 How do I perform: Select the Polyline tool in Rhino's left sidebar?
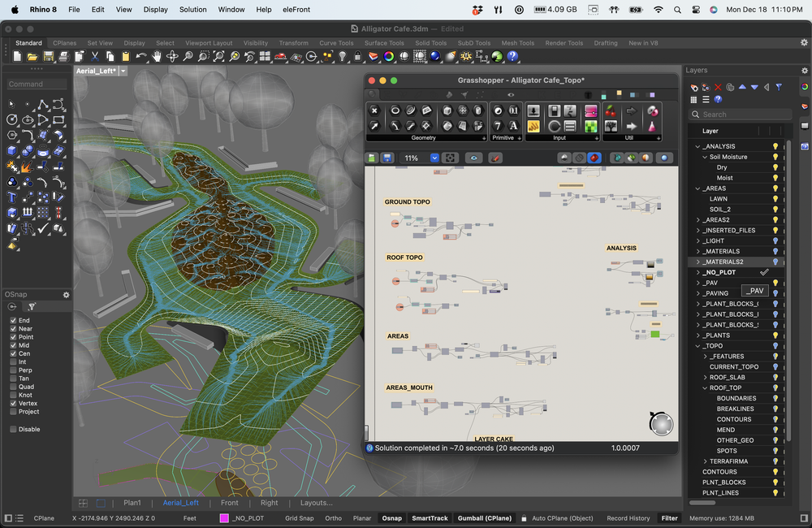pyautogui.click(x=42, y=106)
